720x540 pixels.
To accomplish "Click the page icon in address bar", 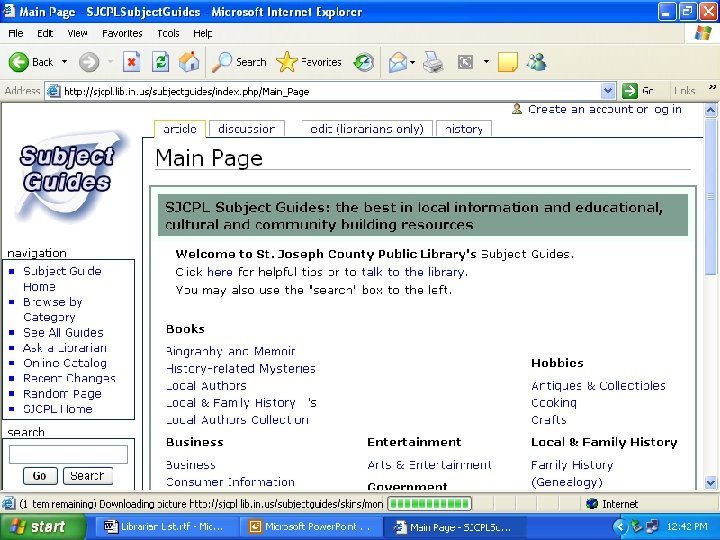I will click(x=54, y=91).
